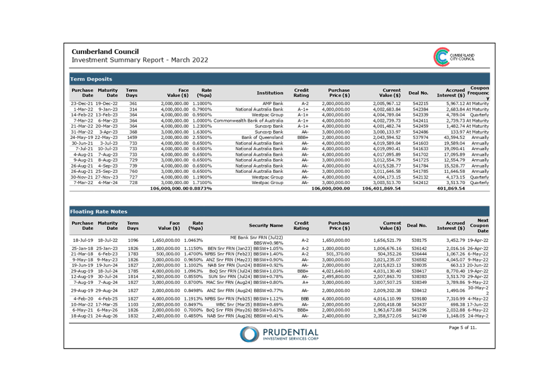Click the 'Next Coupon Date' column header
This screenshot has width=559, height=392.
tap(479, 226)
